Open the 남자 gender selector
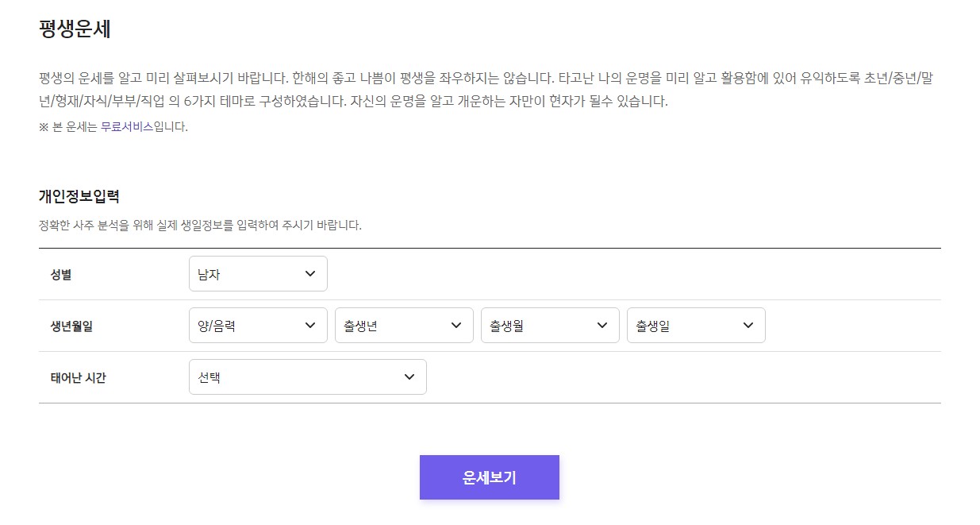 tap(258, 273)
